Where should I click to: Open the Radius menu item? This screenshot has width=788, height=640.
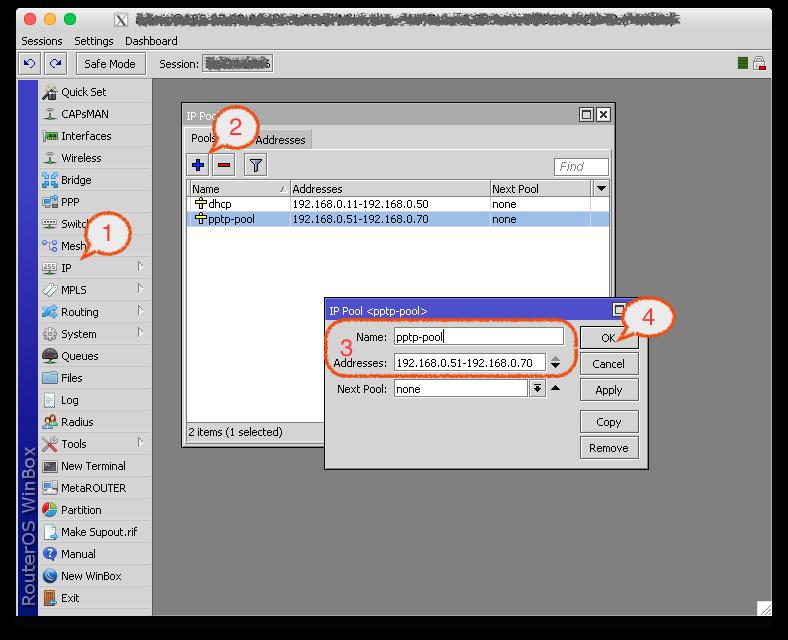coord(95,422)
